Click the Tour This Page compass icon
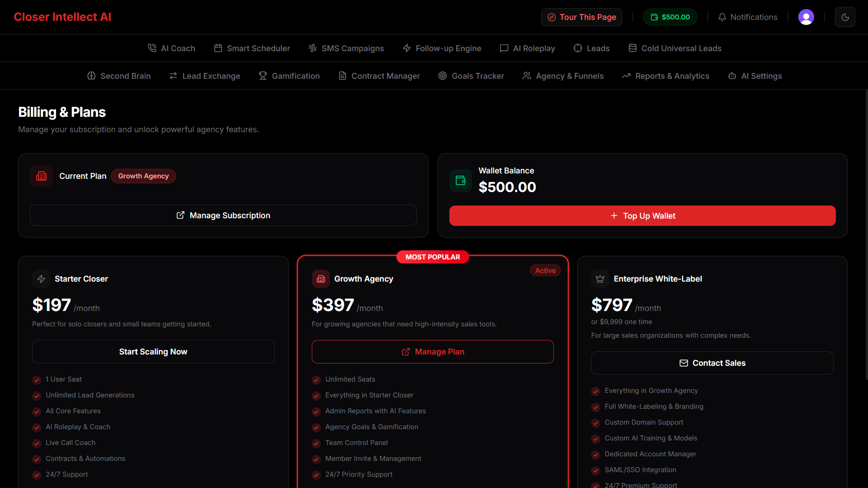Image resolution: width=868 pixels, height=488 pixels. click(x=552, y=17)
